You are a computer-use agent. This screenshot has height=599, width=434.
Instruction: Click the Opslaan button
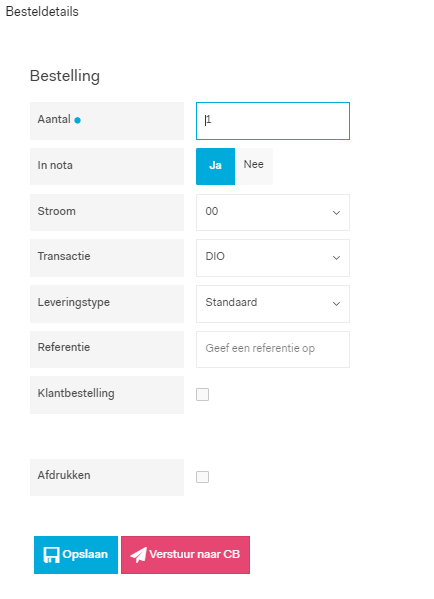[76, 555]
